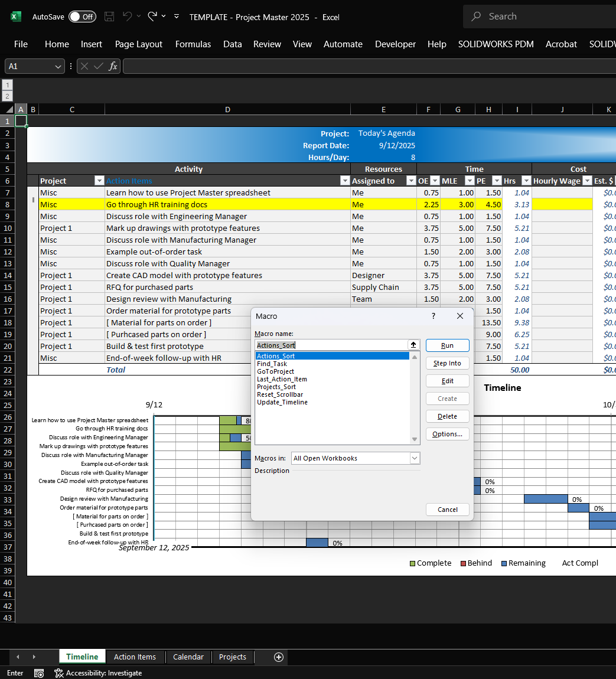616x679 pixels.
Task: Open the Formulas ribbon tab
Action: (193, 44)
